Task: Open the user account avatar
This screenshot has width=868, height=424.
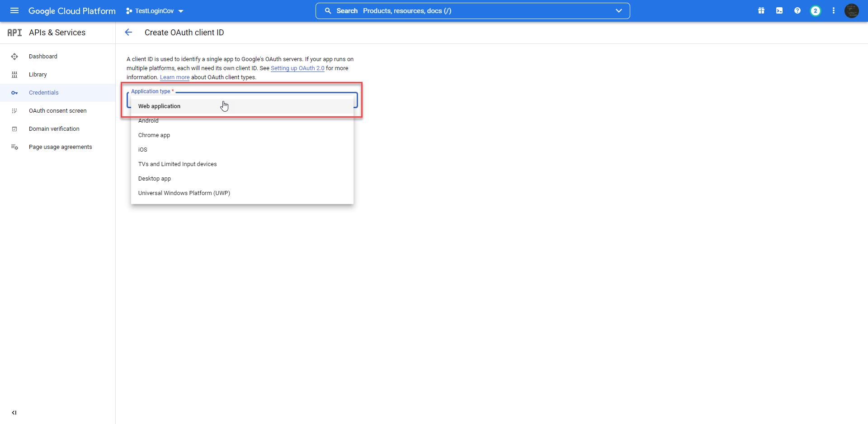Action: (852, 11)
